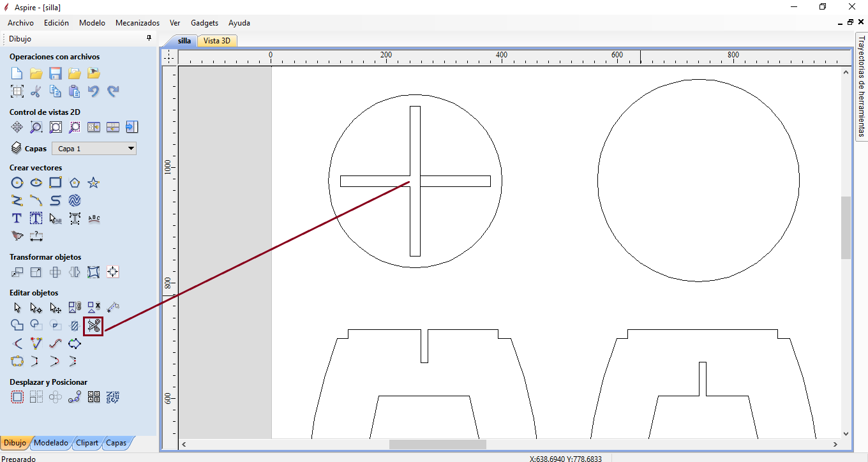This screenshot has height=462, width=868.
Task: Switch to the Modelado tab
Action: click(x=51, y=443)
